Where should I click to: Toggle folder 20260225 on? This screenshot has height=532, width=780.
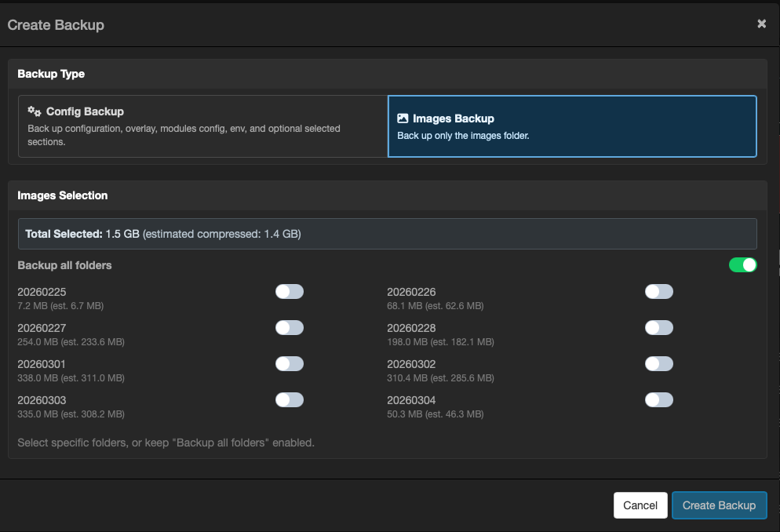[x=289, y=292]
